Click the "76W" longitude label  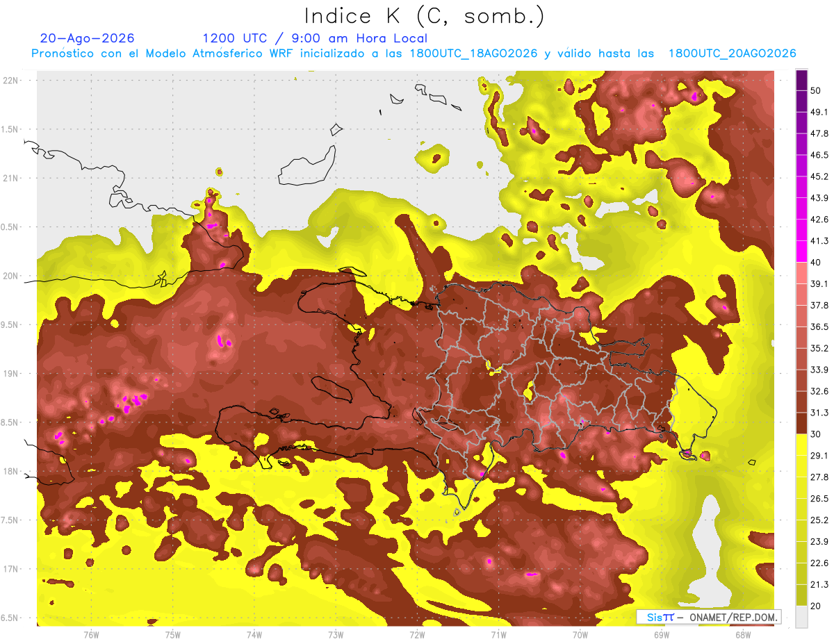click(x=91, y=634)
